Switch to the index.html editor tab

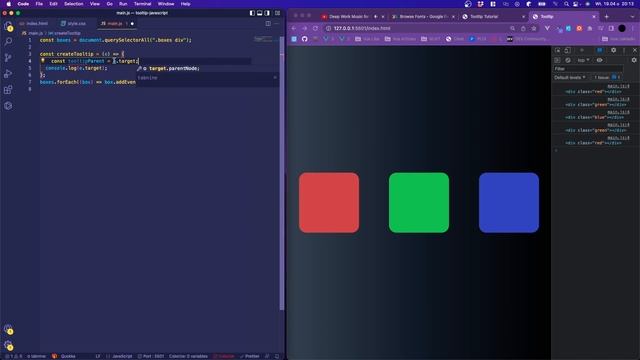coord(34,24)
